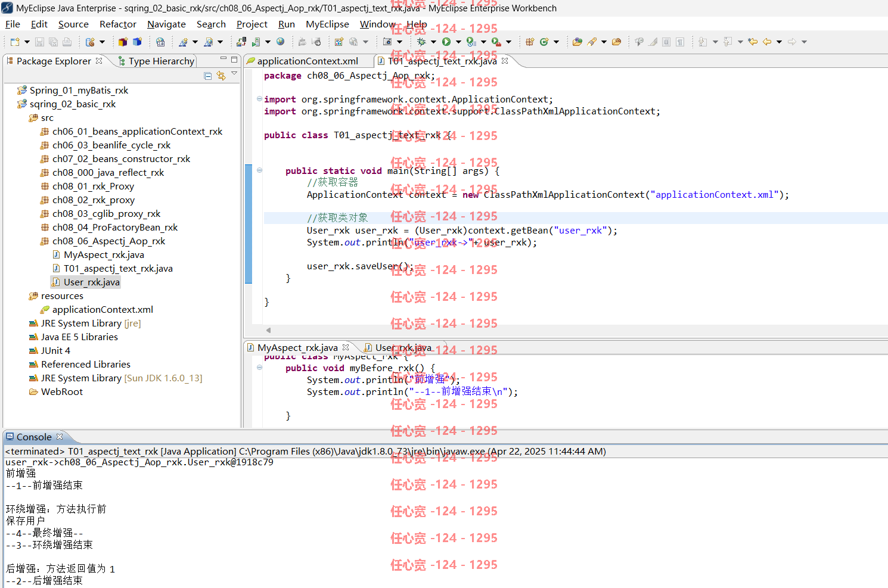This screenshot has width=888, height=588.
Task: Click the Show Whitespace Characters icon
Action: pos(680,42)
